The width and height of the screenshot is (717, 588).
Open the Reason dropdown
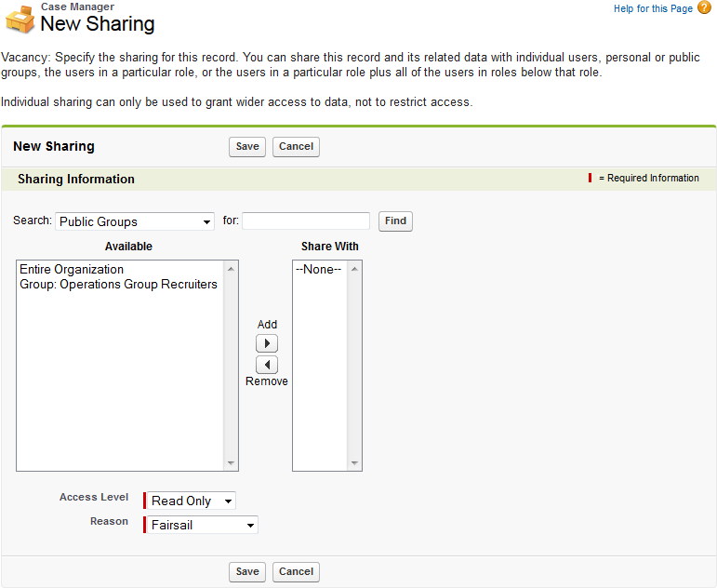tap(202, 525)
